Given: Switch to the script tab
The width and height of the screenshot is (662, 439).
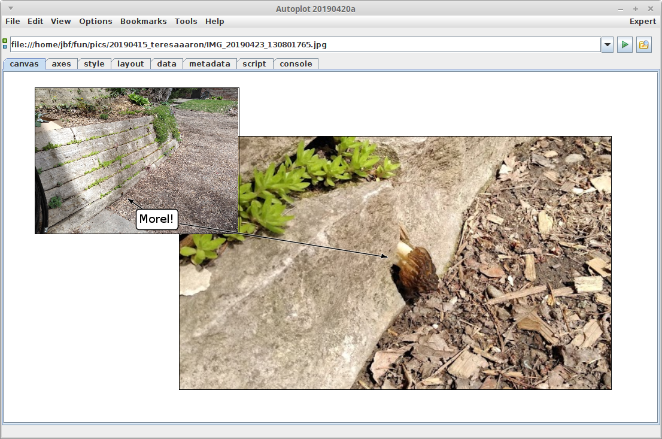Looking at the screenshot, I should coord(254,64).
